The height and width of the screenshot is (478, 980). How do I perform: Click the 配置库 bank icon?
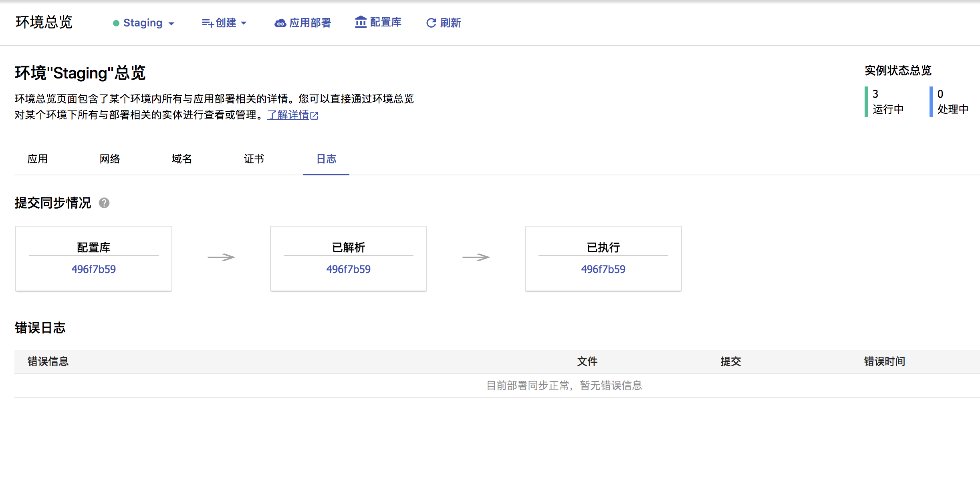pos(361,22)
